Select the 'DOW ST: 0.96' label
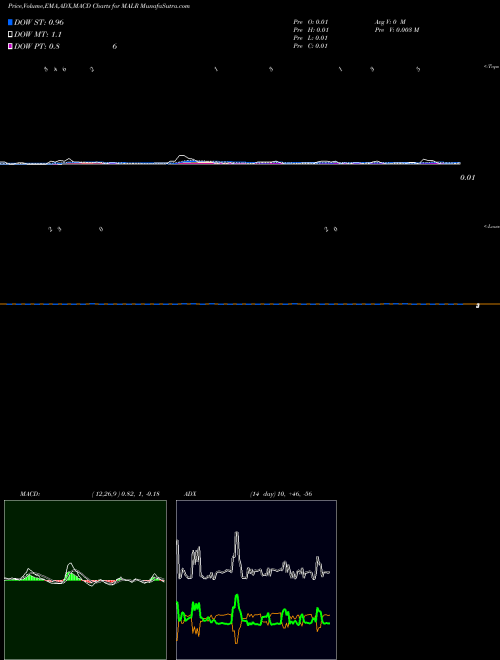The width and height of the screenshot is (500, 660). pyautogui.click(x=39, y=22)
